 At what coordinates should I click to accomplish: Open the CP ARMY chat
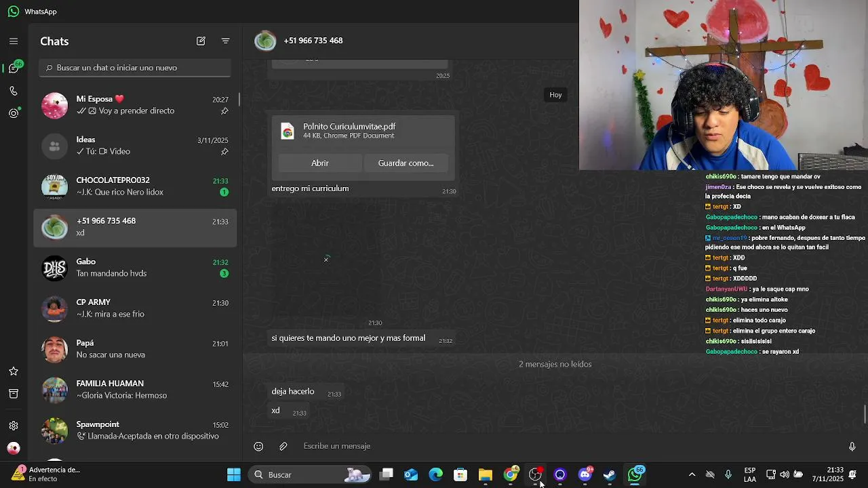point(135,308)
